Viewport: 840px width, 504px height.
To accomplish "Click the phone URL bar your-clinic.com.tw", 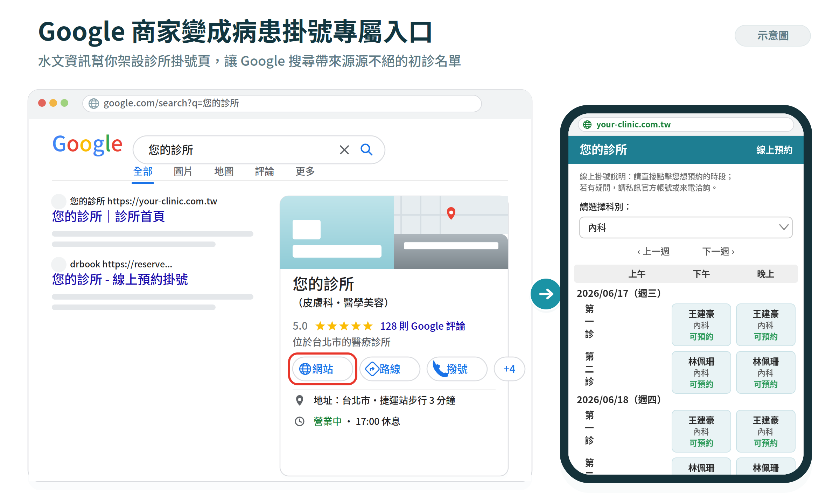I will pos(686,125).
